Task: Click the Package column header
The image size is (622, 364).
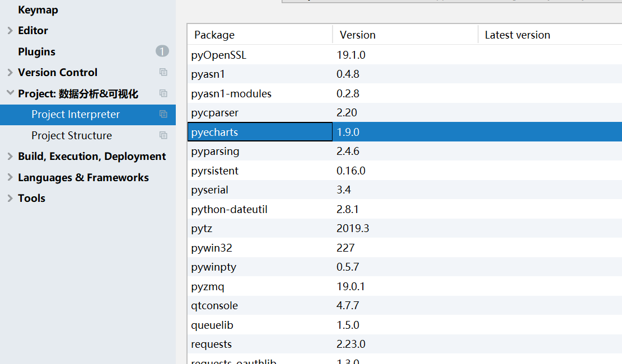Action: [214, 35]
